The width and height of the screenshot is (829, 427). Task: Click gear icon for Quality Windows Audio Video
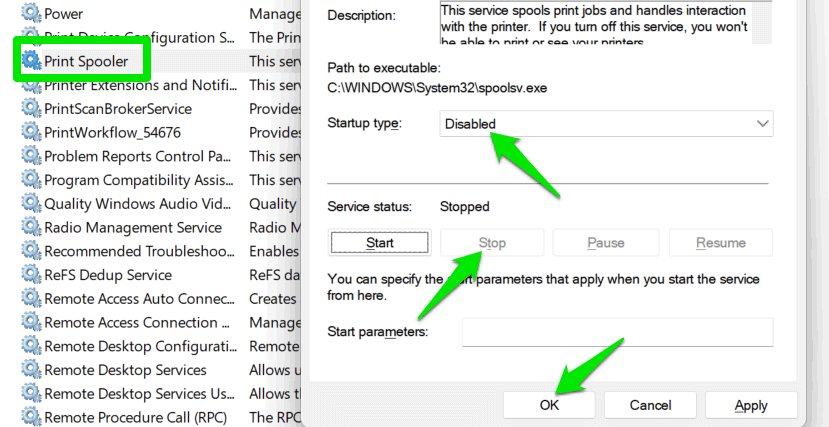[32, 204]
